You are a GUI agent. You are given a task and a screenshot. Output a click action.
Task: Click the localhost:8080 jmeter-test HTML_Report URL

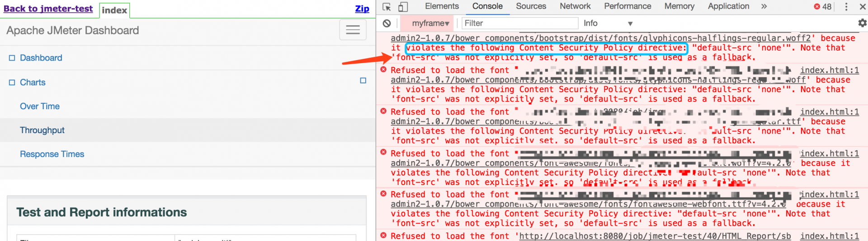(x=655, y=236)
